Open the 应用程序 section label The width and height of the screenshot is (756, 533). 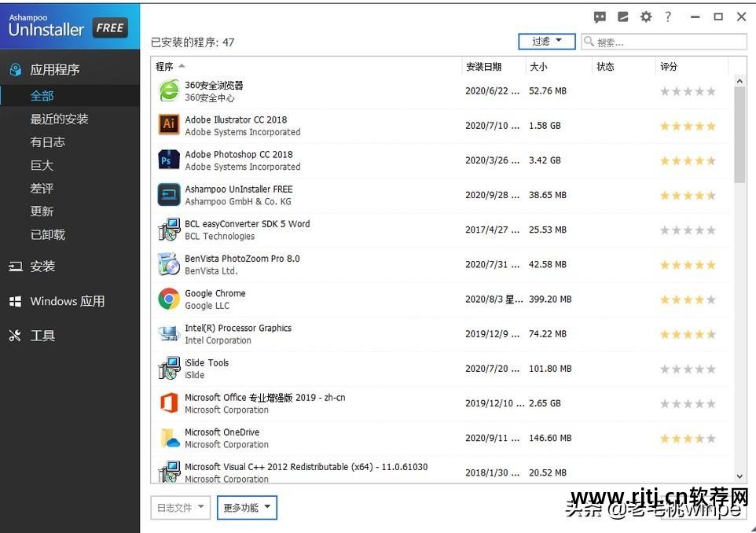tap(55, 69)
